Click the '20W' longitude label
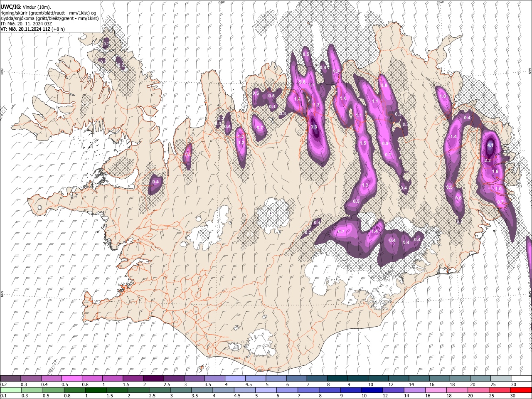 pyautogui.click(x=221, y=2)
